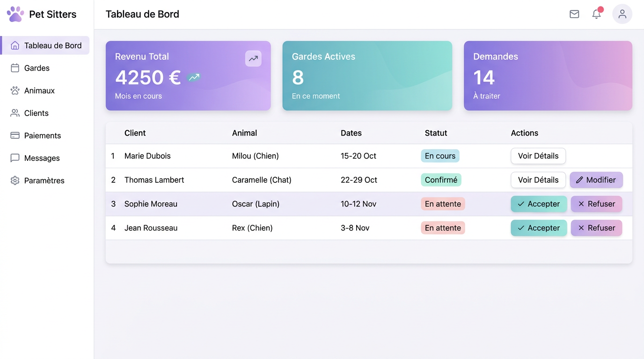The height and width of the screenshot is (359, 644).
Task: Click the Dates column header
Action: pos(351,133)
